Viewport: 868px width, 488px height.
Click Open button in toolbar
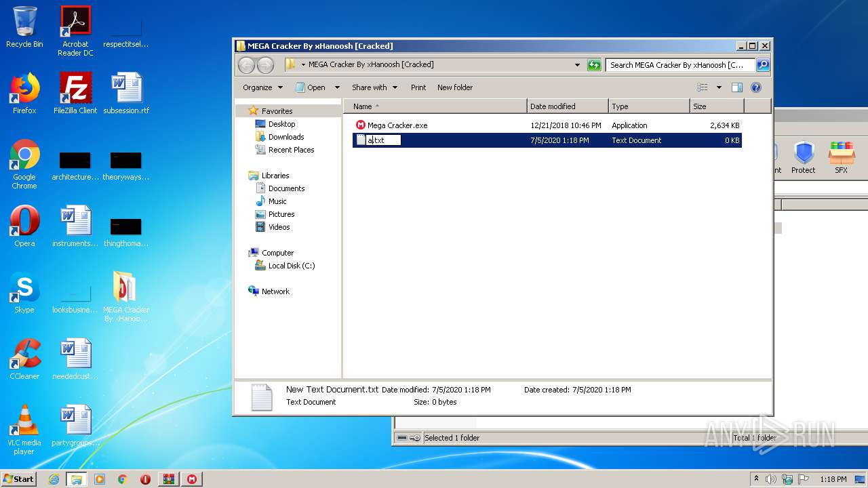click(311, 87)
